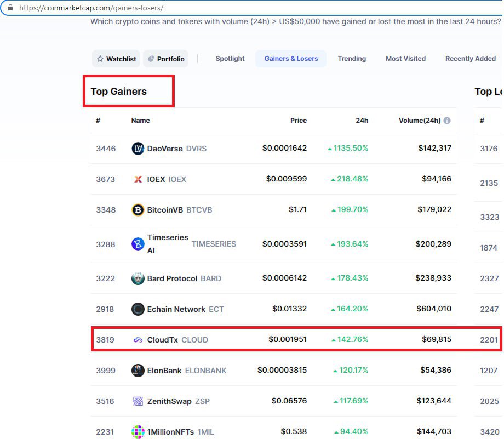Open the Most Visited tab
Screen dimensions: 504x444
pyautogui.click(x=405, y=59)
